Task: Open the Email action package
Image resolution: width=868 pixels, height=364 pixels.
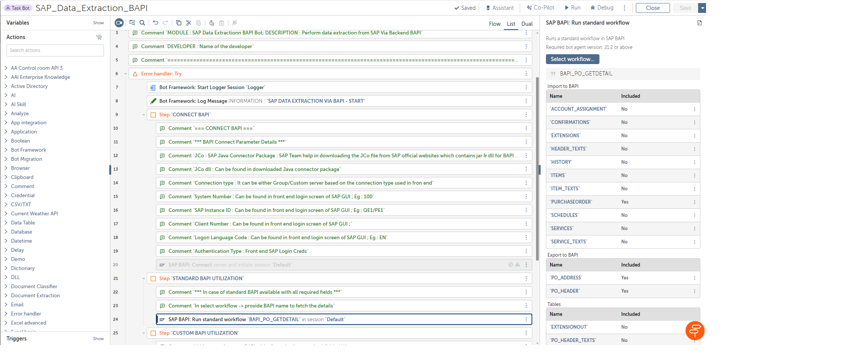Action: [x=17, y=304]
